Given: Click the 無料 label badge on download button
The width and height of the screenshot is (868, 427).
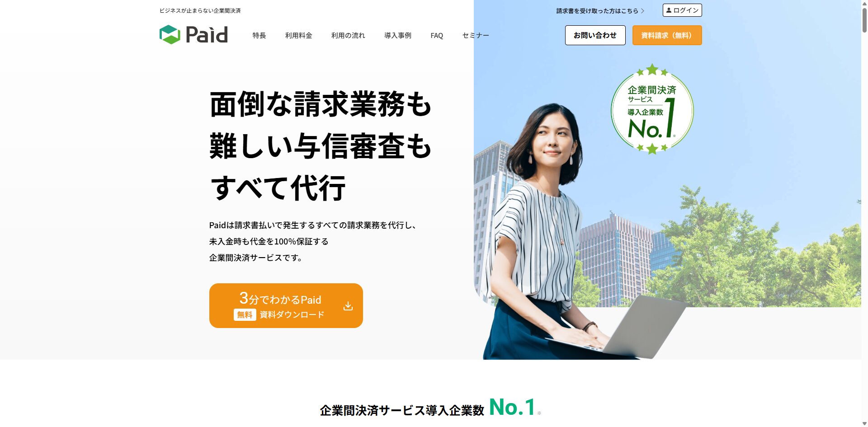Looking at the screenshot, I should 245,314.
